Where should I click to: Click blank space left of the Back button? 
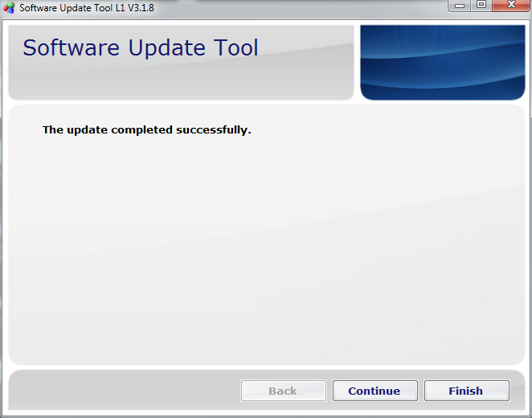[x=121, y=391]
